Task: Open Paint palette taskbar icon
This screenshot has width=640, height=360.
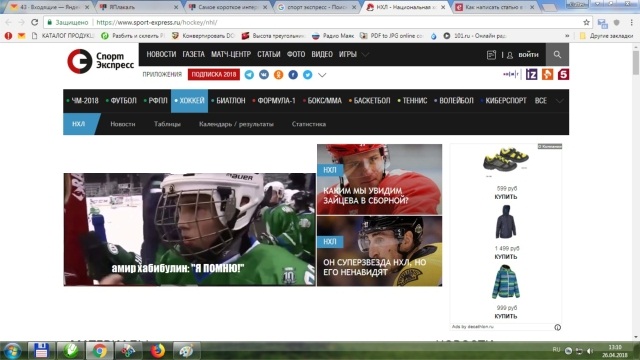Action: tap(186, 351)
